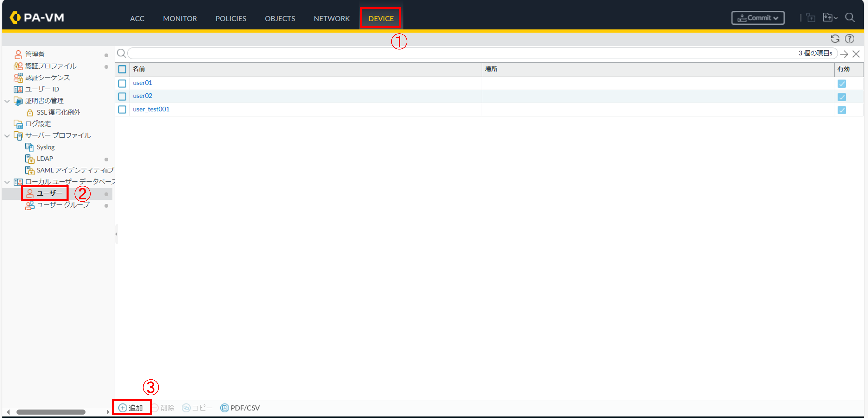Collapse the 証明書の管理 tree node
This screenshot has height=418, width=868.
(7, 101)
